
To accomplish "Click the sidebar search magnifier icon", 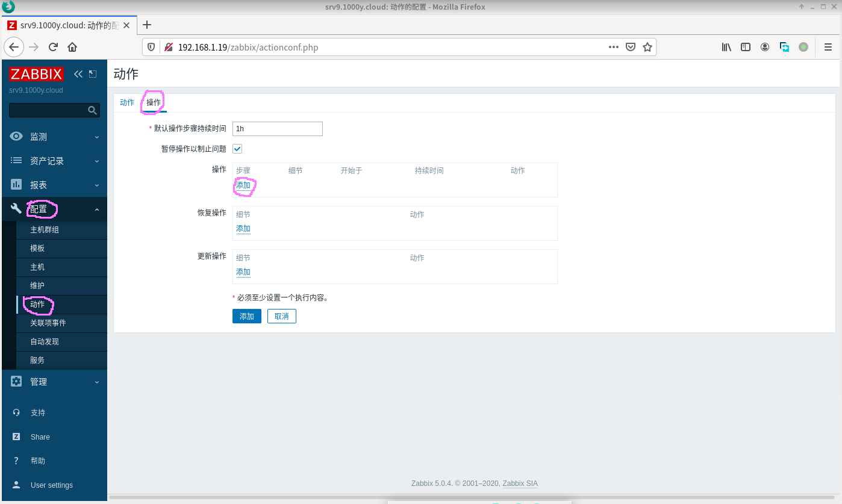I will point(92,110).
